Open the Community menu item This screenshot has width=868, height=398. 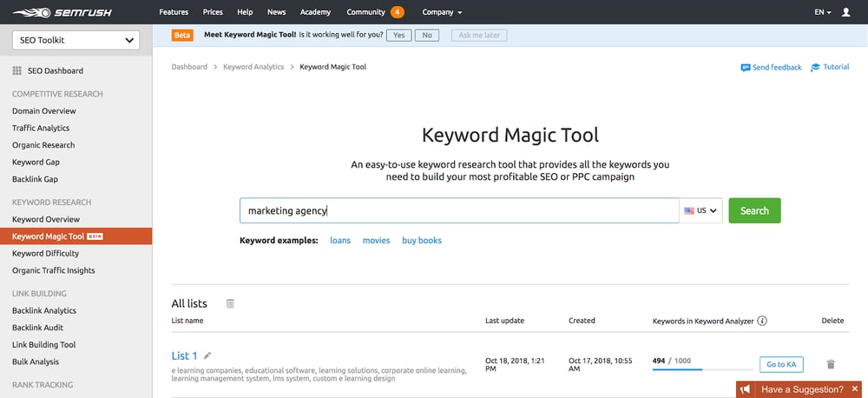[x=365, y=12]
